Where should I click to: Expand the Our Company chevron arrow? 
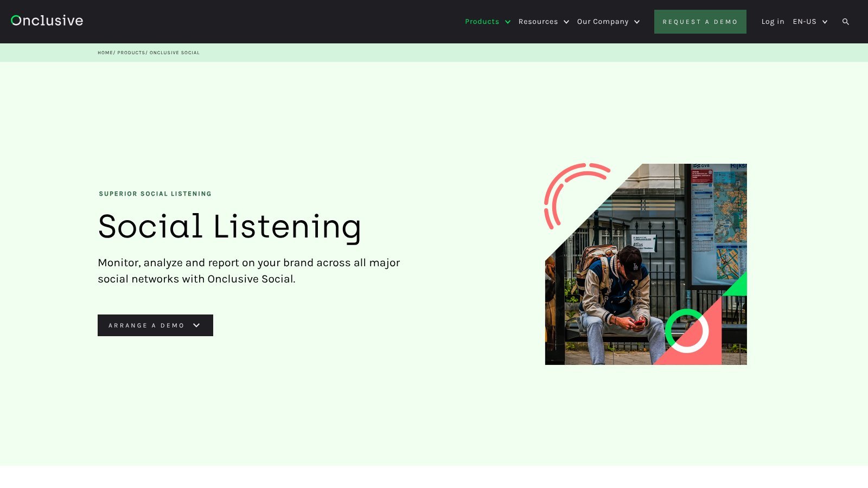click(x=637, y=22)
